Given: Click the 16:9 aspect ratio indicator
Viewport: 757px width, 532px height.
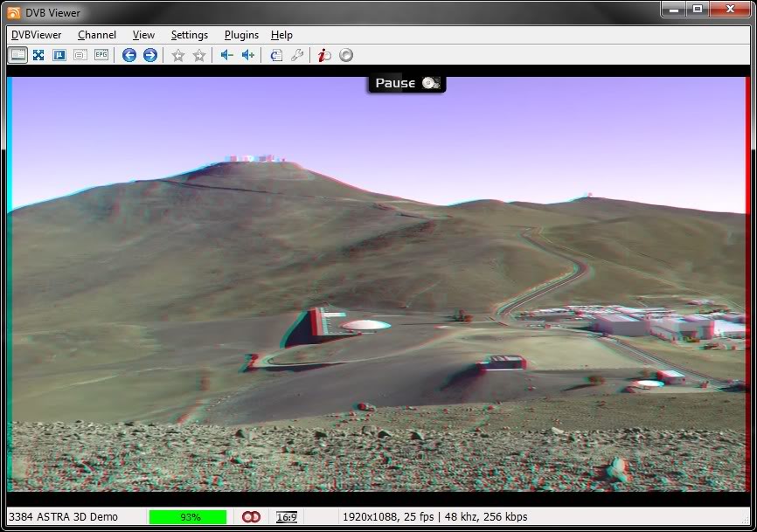Looking at the screenshot, I should pyautogui.click(x=287, y=517).
